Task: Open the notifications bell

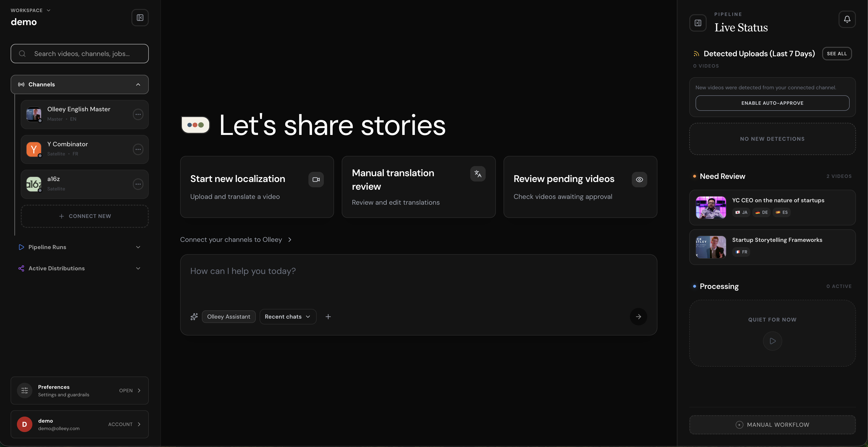Action: 847,19
